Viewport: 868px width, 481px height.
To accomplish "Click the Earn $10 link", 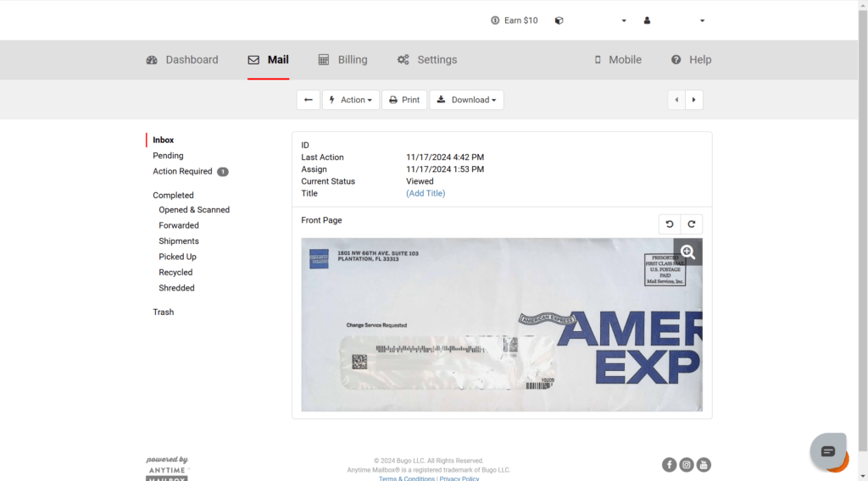I will (515, 20).
